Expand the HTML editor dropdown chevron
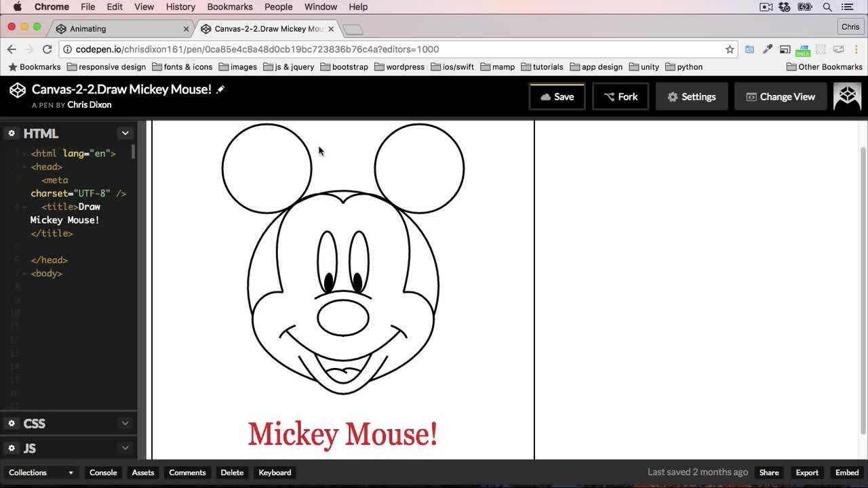868x488 pixels. coord(125,134)
